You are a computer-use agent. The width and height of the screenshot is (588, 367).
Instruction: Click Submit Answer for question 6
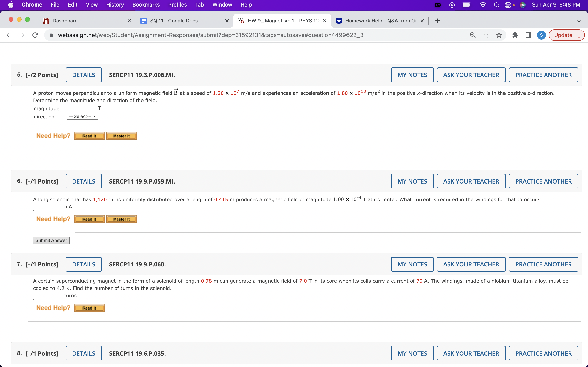51,240
